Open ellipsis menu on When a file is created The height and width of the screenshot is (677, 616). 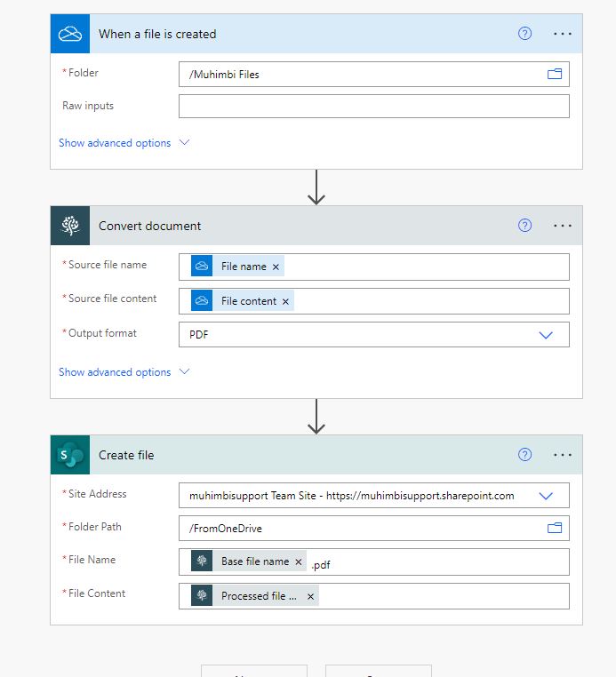click(x=563, y=34)
